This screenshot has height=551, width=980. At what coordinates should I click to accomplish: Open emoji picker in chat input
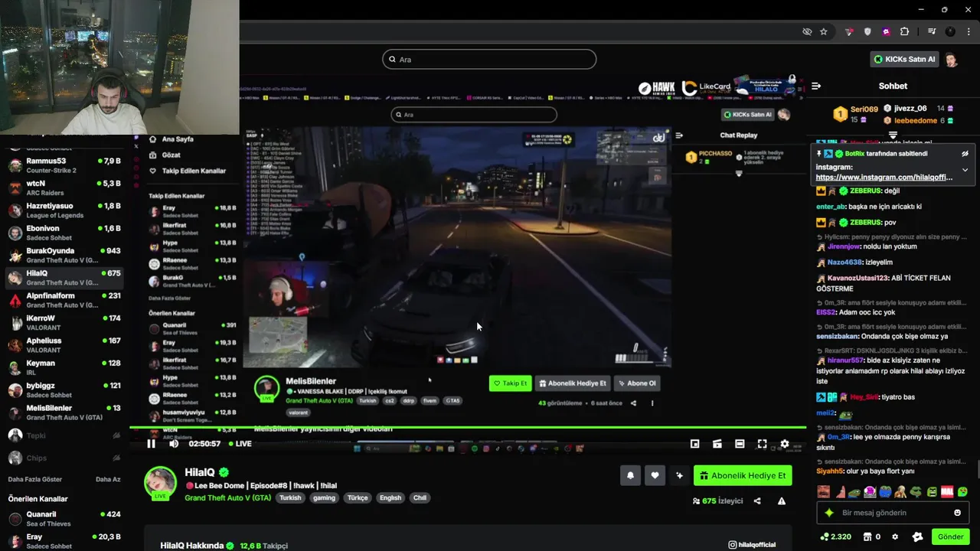(957, 513)
